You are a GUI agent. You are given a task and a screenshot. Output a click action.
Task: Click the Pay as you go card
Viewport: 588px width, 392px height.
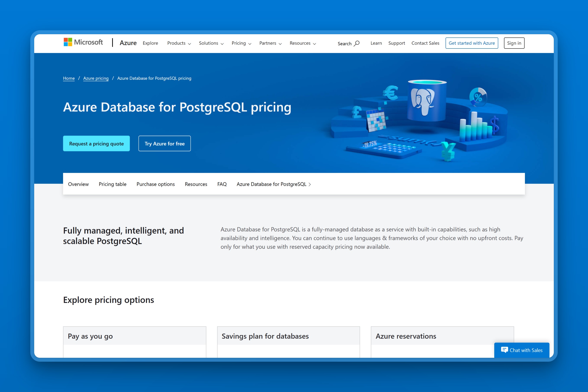[x=134, y=342]
